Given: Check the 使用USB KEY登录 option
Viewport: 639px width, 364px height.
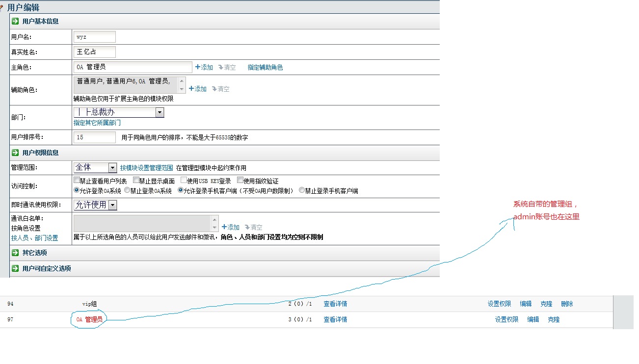Looking at the screenshot, I should (184, 181).
